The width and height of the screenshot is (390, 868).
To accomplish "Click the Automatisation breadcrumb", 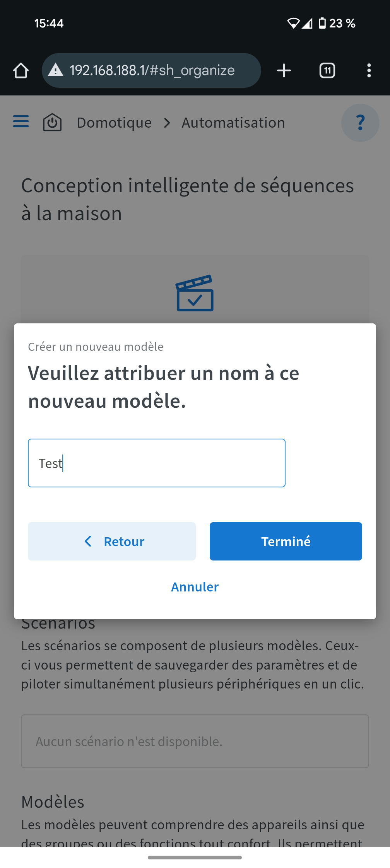I will click(x=233, y=123).
